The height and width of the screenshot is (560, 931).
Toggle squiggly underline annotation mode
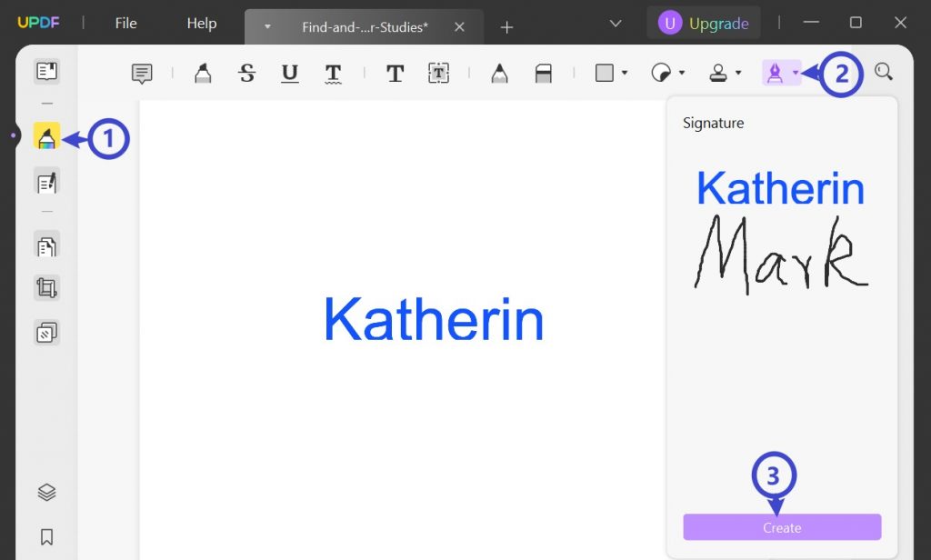(x=334, y=73)
